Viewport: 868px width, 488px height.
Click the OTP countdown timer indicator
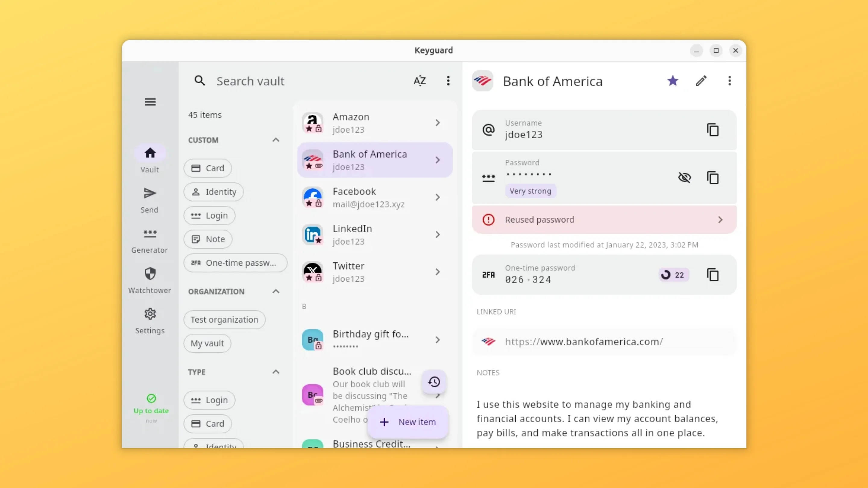(673, 275)
